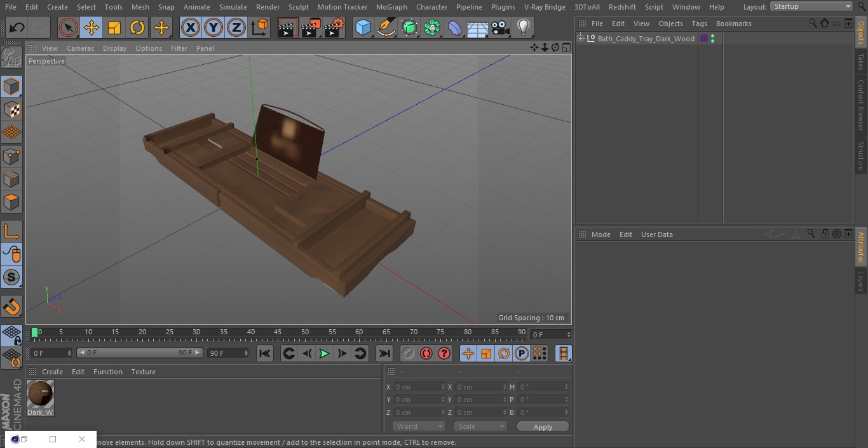Screen dimensions: 868x448
Task: Open viewport Display menu
Action: tap(114, 48)
